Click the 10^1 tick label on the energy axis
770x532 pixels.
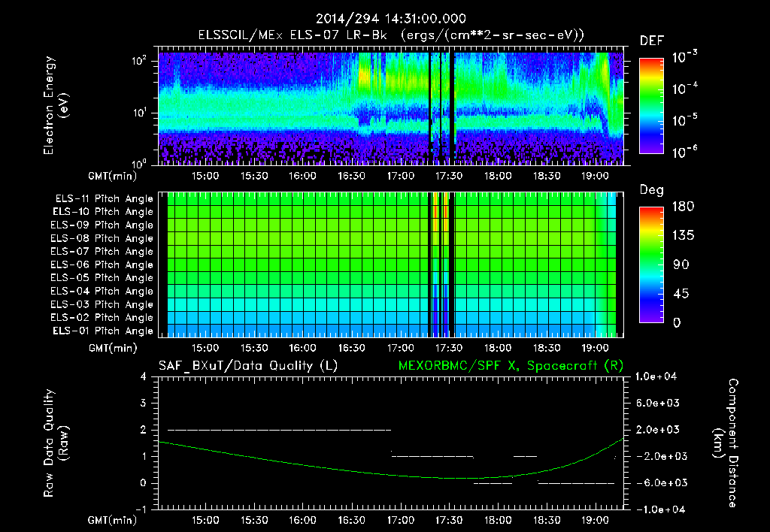tap(139, 113)
